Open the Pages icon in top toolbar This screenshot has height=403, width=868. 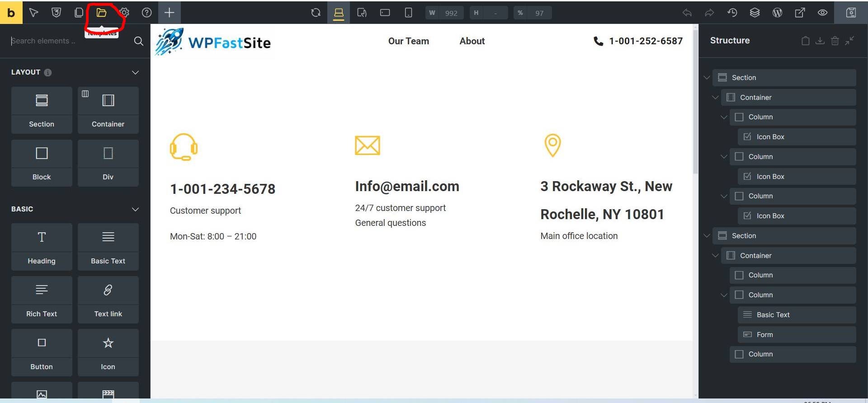pyautogui.click(x=79, y=13)
